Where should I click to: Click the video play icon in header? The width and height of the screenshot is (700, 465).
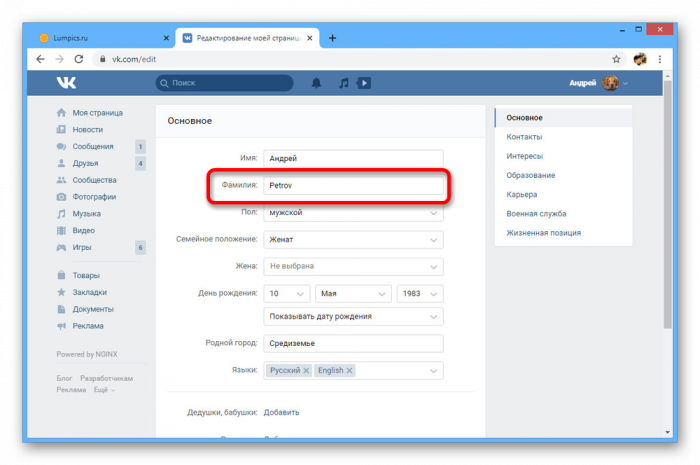point(364,83)
